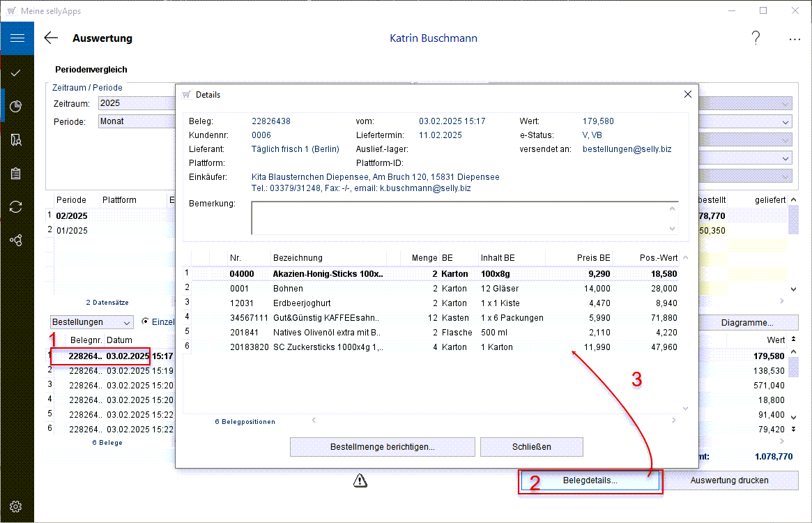
Task: Click the back arrow next to Auswertung
Action: 51,38
